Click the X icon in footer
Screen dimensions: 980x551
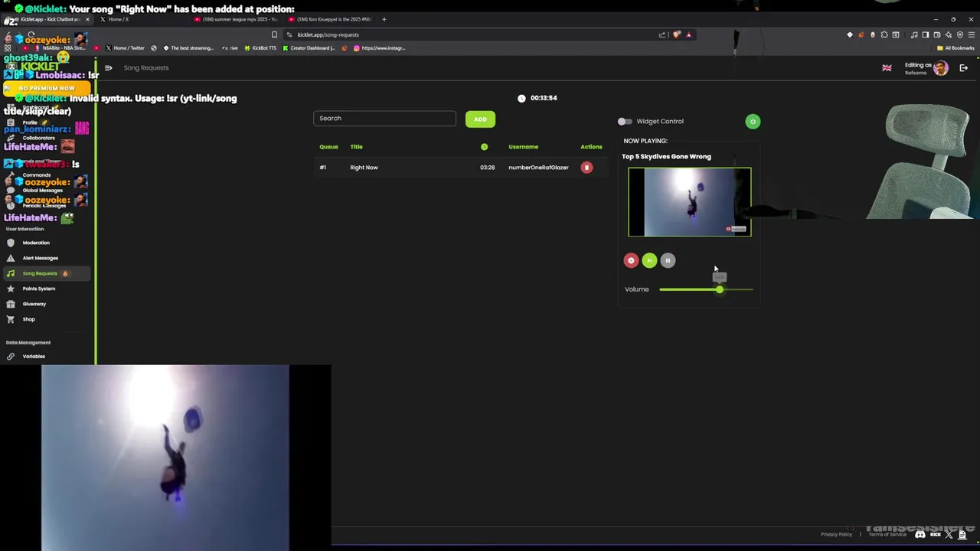tap(949, 535)
